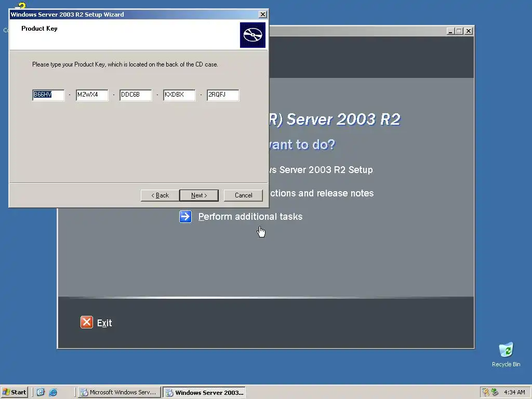This screenshot has height=399, width=532.
Task: Click the fourth product key field KXDBX
Action: click(179, 95)
